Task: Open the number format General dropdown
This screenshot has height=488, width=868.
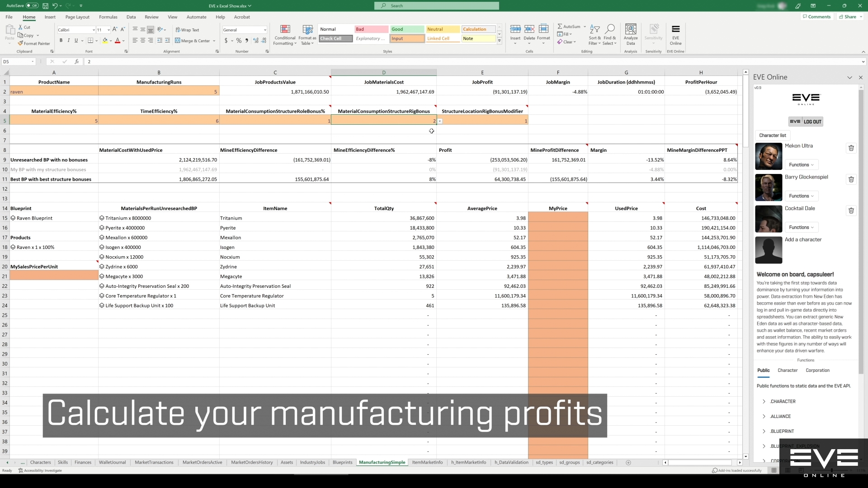Action: (264, 30)
